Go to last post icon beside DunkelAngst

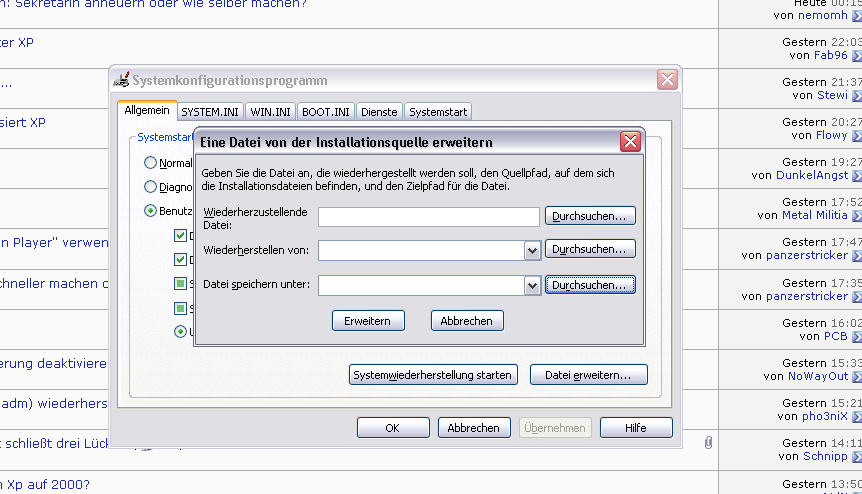[857, 176]
